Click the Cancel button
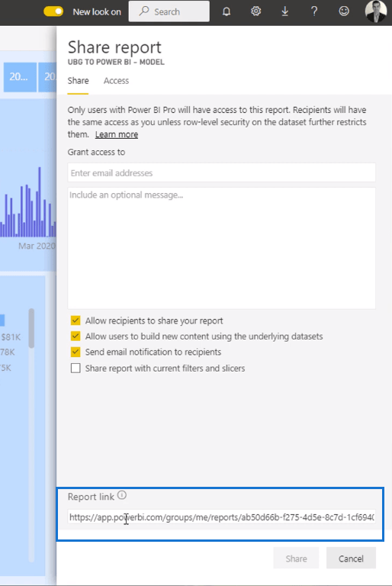This screenshot has width=392, height=586. click(x=351, y=559)
